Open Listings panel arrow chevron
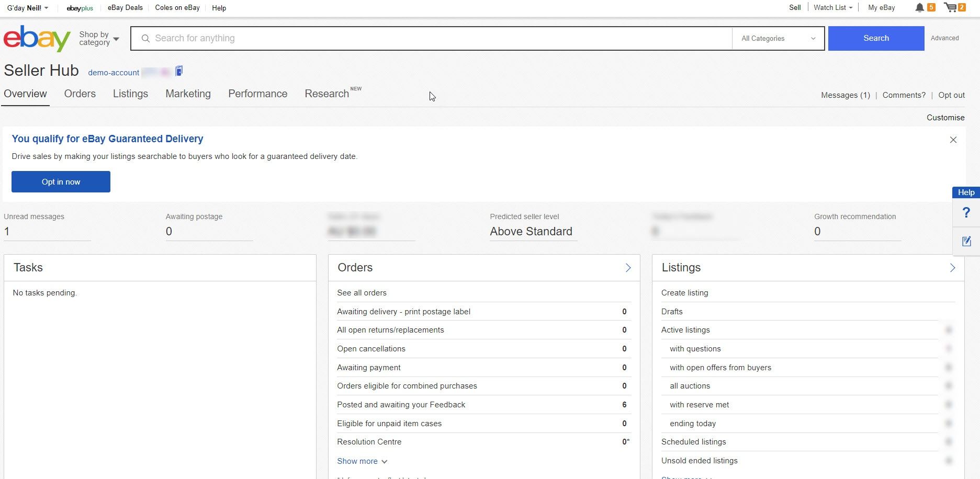 [x=952, y=268]
